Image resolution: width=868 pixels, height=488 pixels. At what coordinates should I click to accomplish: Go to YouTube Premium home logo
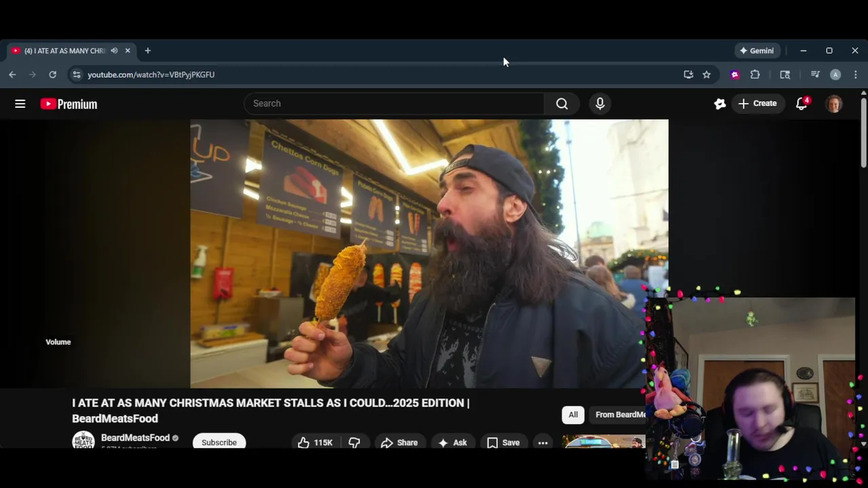pos(68,104)
